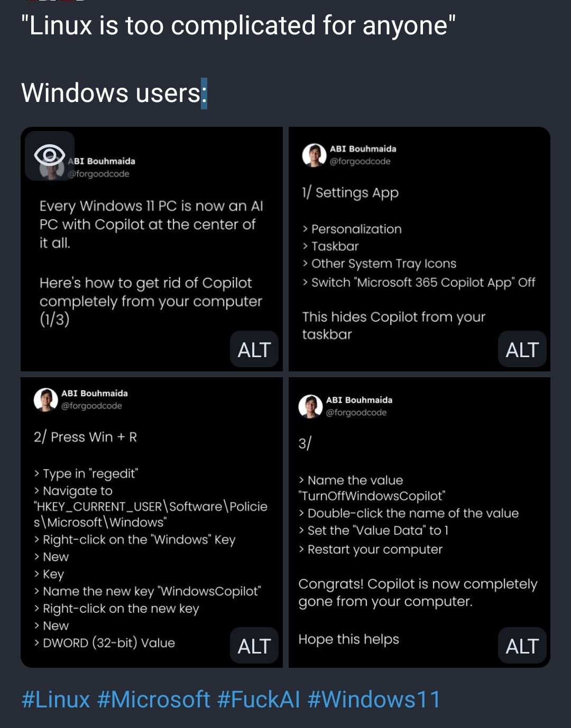Open the #Linux hashtag
Screen dimensions: 571x728
(x=56, y=699)
